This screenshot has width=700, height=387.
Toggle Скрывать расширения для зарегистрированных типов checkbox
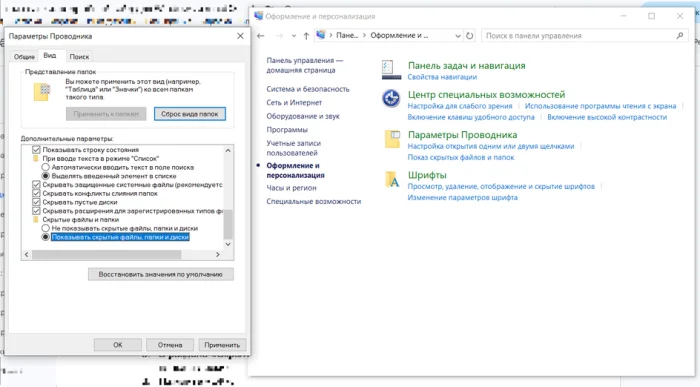coord(37,211)
